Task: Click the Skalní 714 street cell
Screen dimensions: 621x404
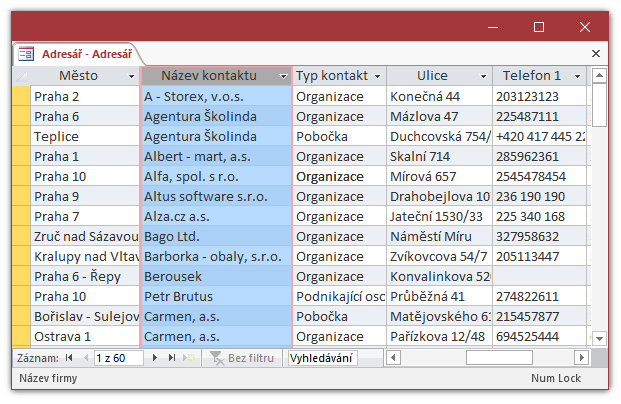Action: (x=440, y=156)
